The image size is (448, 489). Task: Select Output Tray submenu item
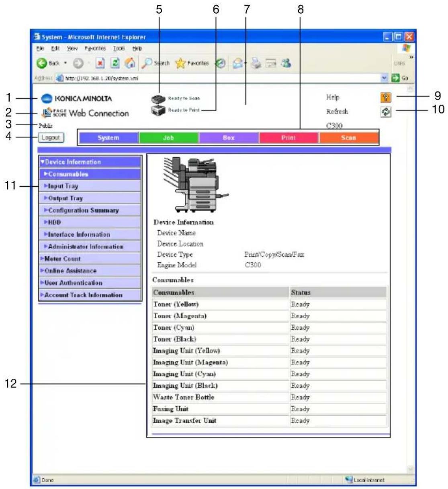coord(90,198)
